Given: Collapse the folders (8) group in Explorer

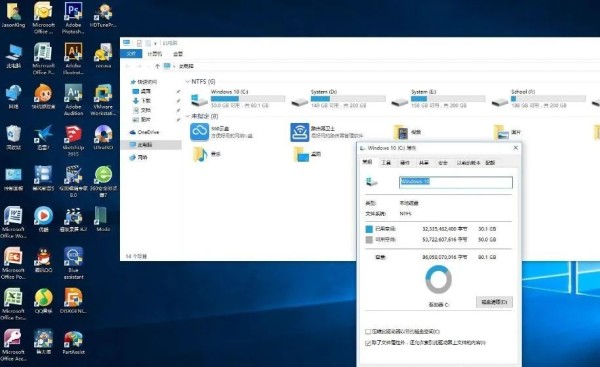Looking at the screenshot, I should tap(188, 116).
